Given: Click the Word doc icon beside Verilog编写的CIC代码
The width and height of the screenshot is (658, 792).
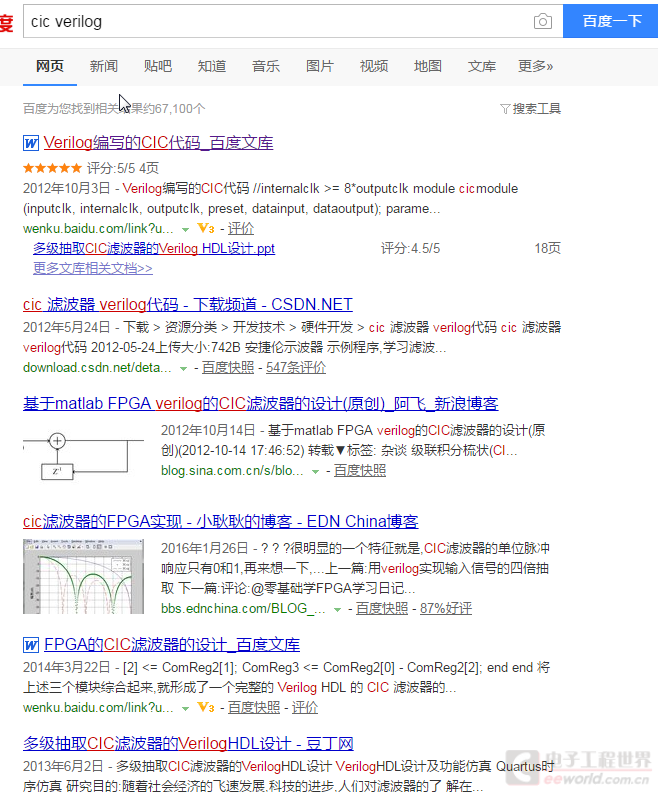Looking at the screenshot, I should pos(31,143).
